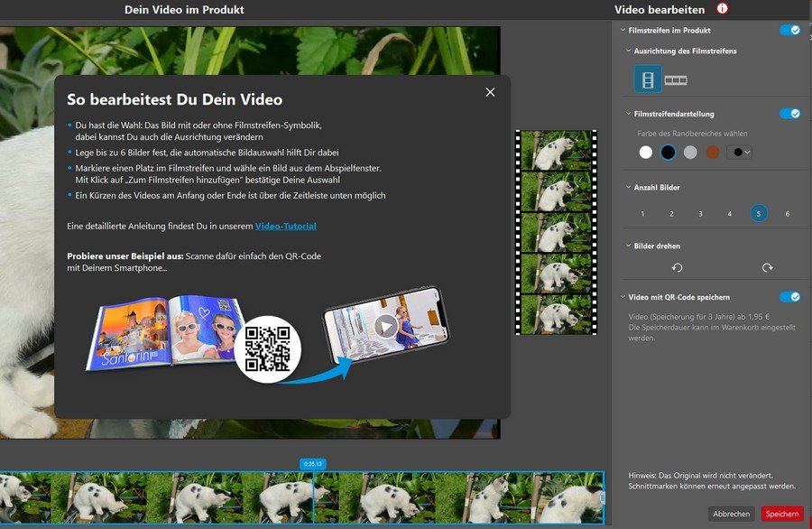This screenshot has height=529, width=812.
Task: Collapse the Anzahl Bilder section
Action: [629, 188]
